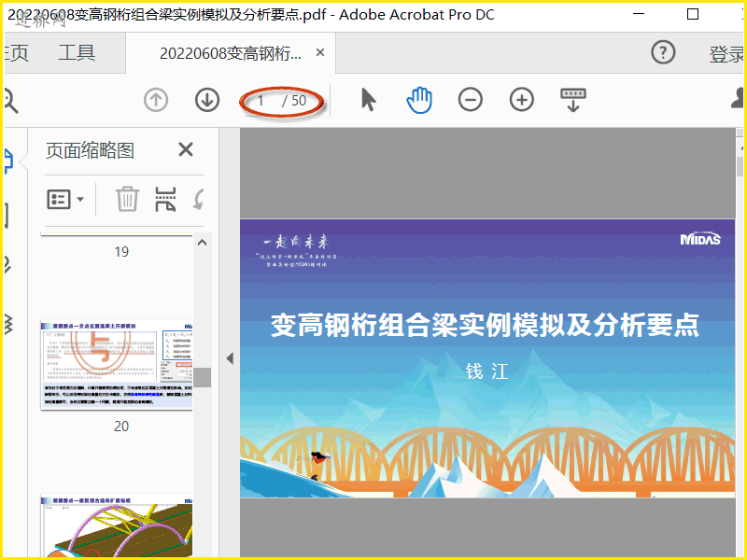
Task: Go to next page with down arrow
Action: [x=207, y=101]
